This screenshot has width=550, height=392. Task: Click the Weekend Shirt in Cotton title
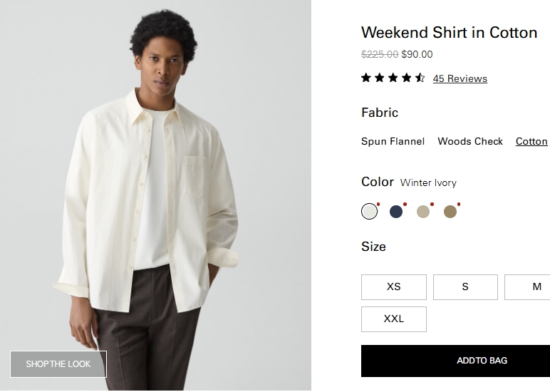tap(449, 33)
